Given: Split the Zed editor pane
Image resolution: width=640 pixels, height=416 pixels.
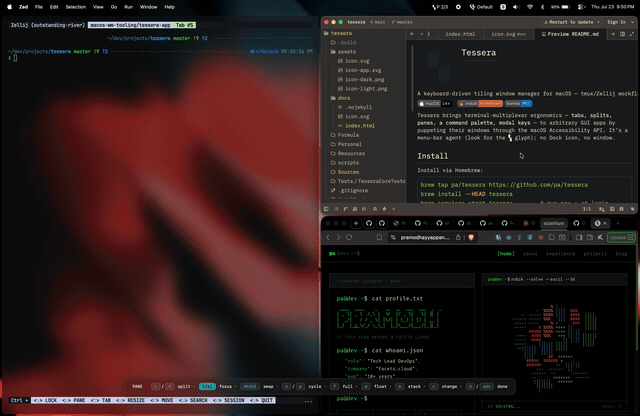Looking at the screenshot, I should [622, 34].
